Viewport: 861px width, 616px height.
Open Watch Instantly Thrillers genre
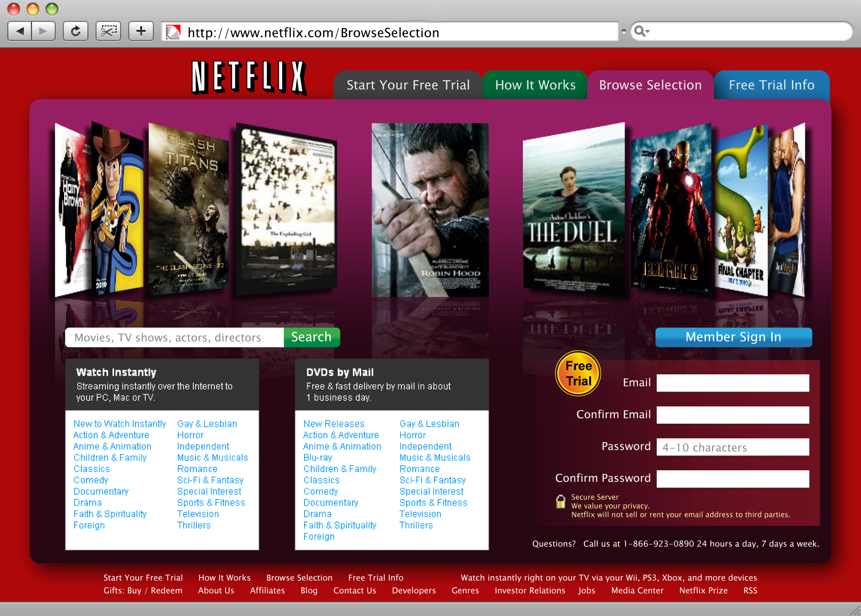click(194, 525)
